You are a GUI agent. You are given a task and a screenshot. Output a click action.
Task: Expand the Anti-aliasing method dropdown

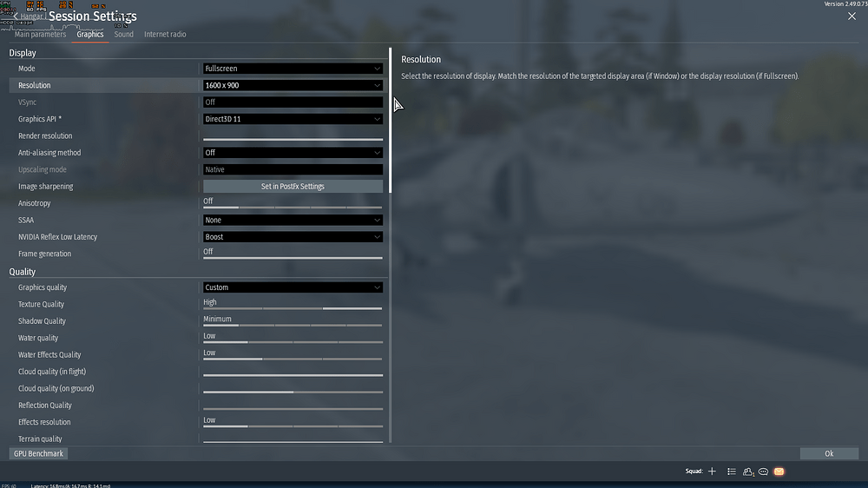click(x=293, y=153)
